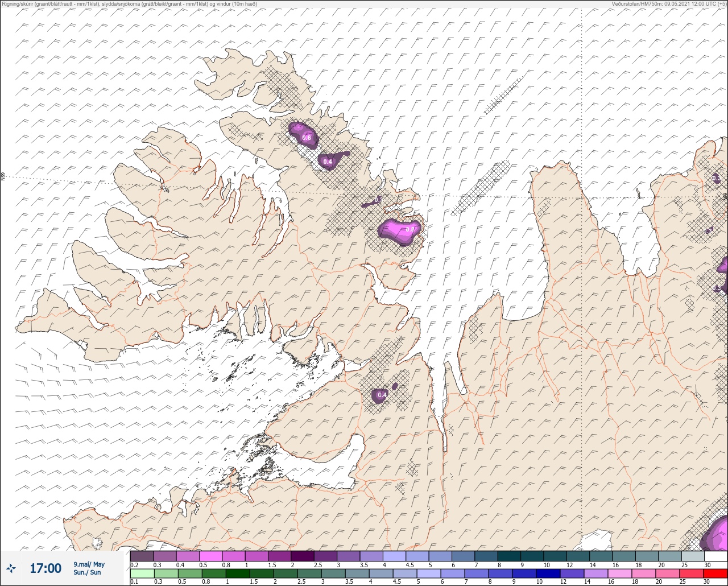Click the light violet 14 swatch in rain legend
Screen dimensions: 728x586
point(596,573)
